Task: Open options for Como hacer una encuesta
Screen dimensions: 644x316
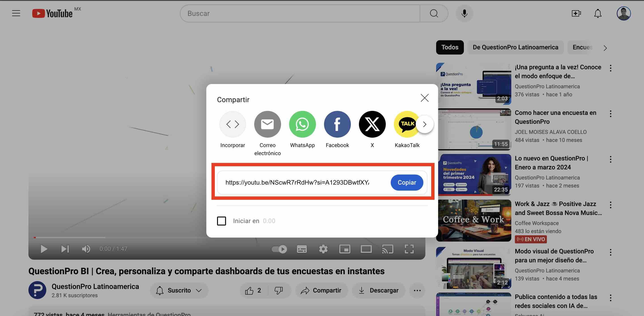Action: pos(610,114)
